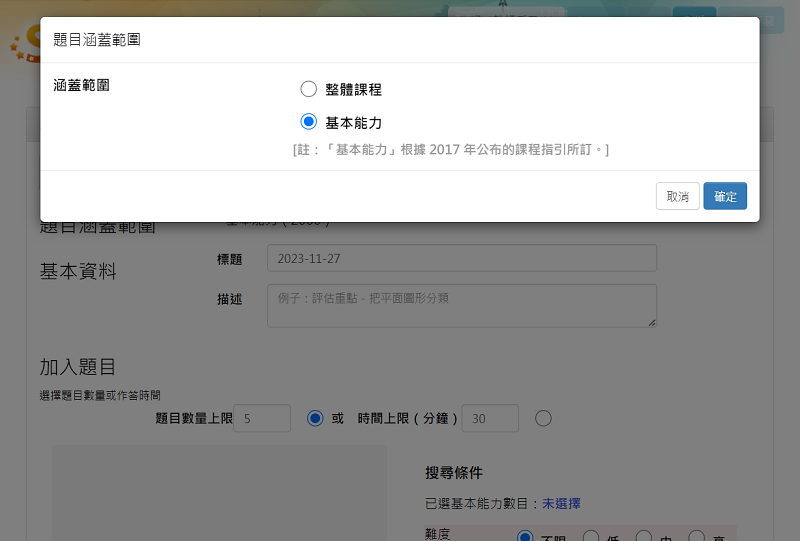Set 難度 to 不限
Screen dimensions: 800x541
(x=525, y=538)
